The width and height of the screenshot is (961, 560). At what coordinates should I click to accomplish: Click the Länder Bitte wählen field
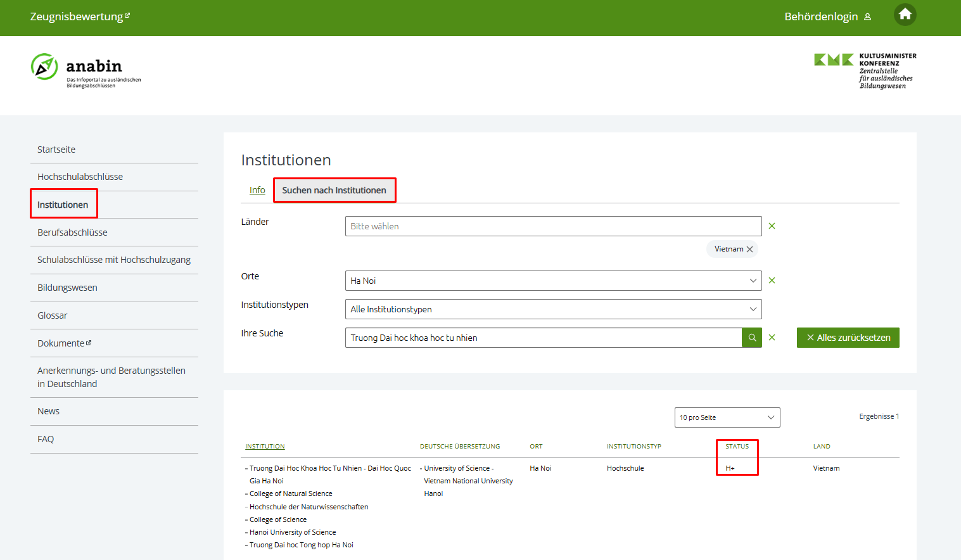[553, 226]
